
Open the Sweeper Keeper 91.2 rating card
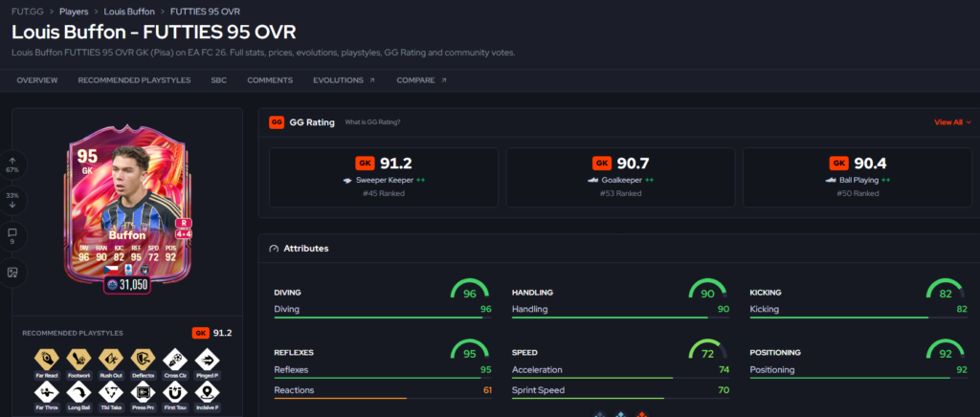(384, 177)
